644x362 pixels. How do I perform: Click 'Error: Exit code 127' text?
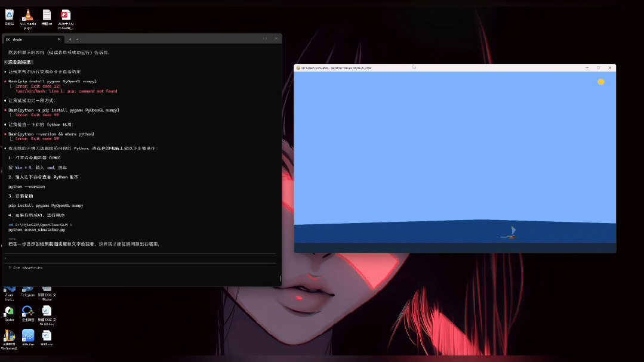(38, 86)
